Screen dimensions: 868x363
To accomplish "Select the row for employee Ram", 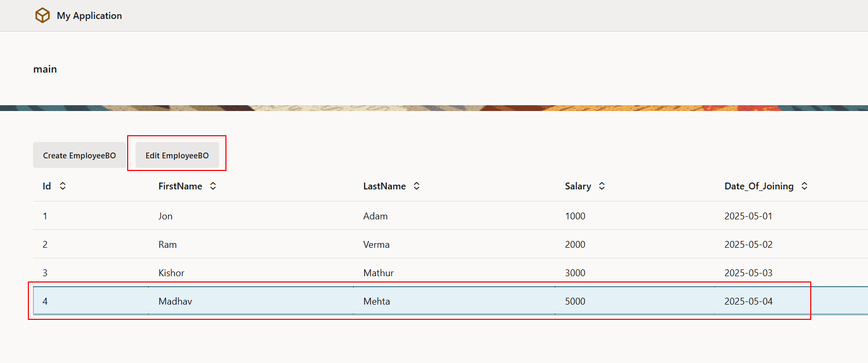I will [168, 245].
